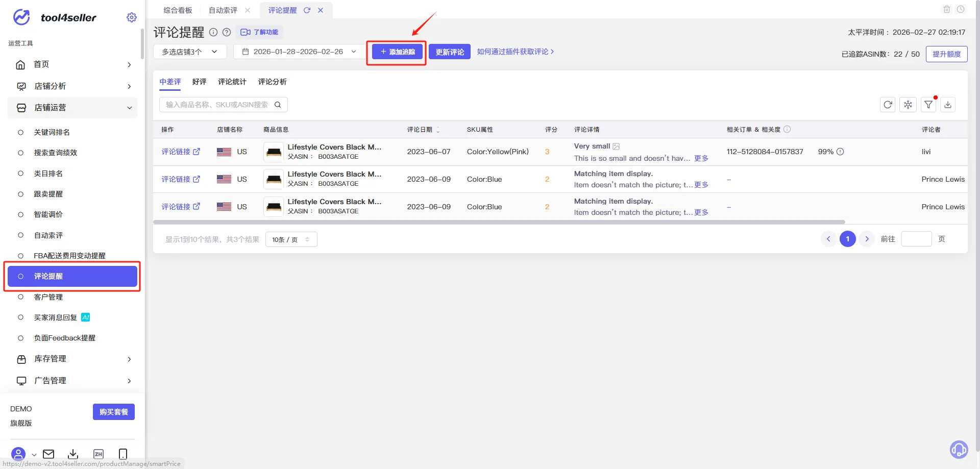
Task: Sort by 评论日期 column arrows
Action: pos(438,130)
